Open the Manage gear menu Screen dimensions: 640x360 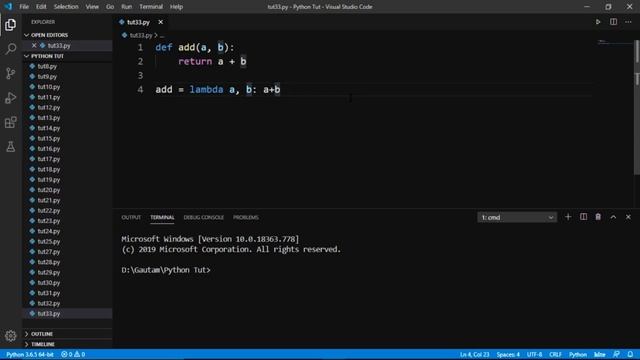pyautogui.click(x=11, y=336)
